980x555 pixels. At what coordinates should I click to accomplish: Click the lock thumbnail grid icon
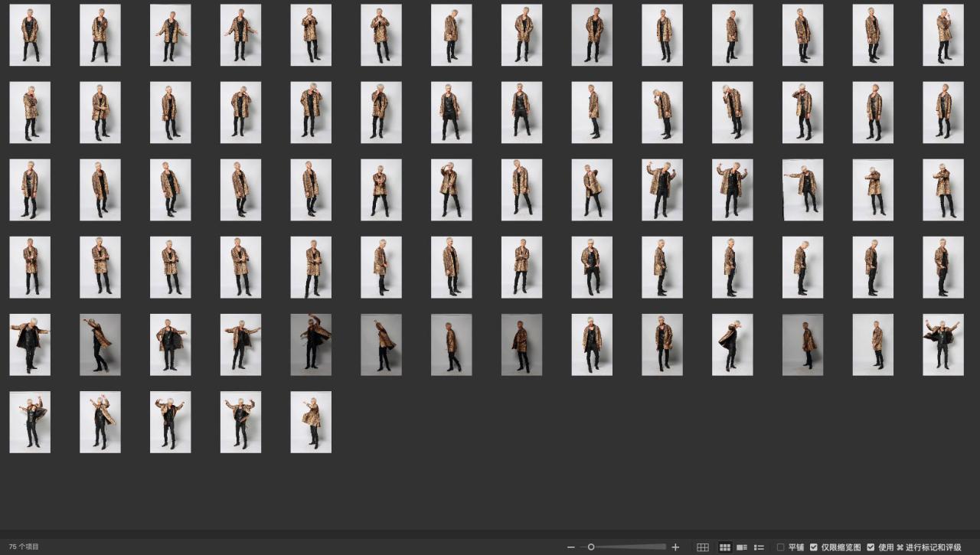(703, 547)
